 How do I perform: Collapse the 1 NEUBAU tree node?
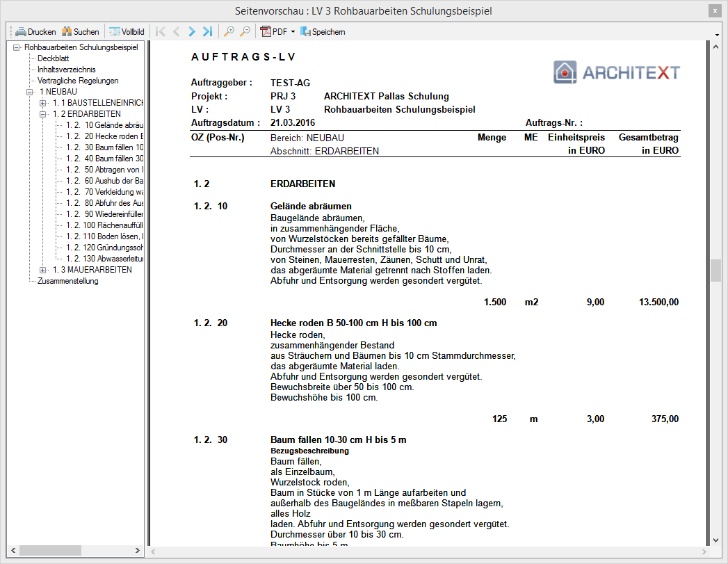30,92
